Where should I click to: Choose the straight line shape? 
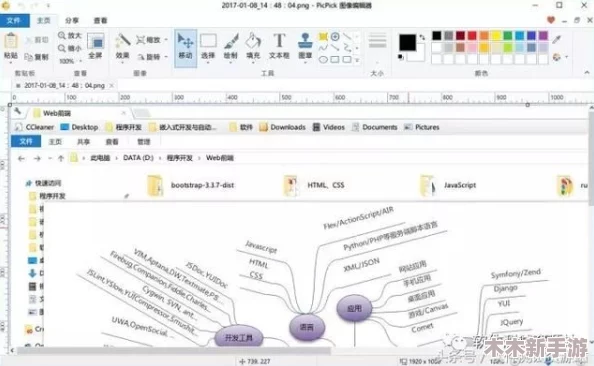point(347,37)
